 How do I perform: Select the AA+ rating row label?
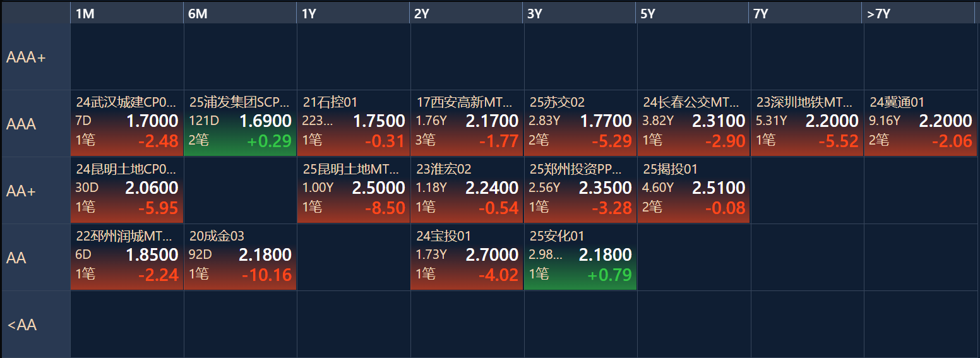[35, 191]
